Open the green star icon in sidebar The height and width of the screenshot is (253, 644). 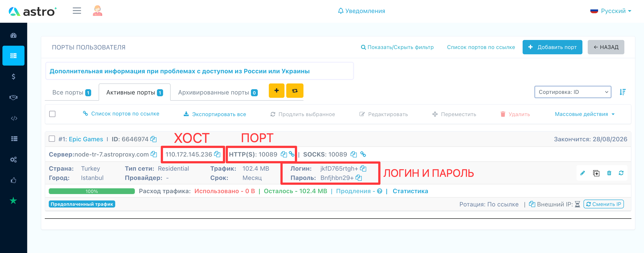click(13, 200)
